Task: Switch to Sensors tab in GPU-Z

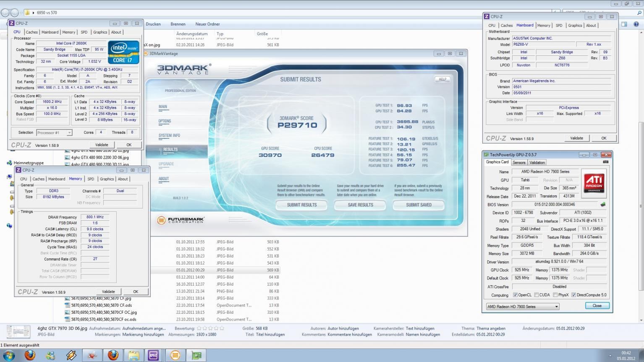Action: pyautogui.click(x=519, y=162)
